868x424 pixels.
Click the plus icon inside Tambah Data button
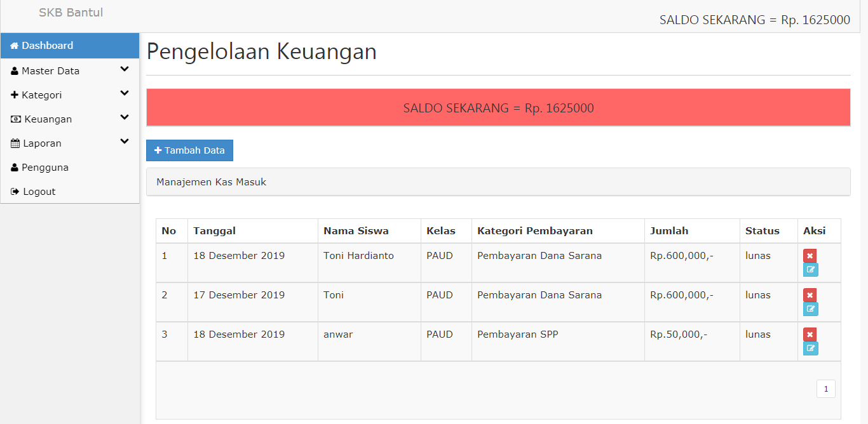[158, 150]
